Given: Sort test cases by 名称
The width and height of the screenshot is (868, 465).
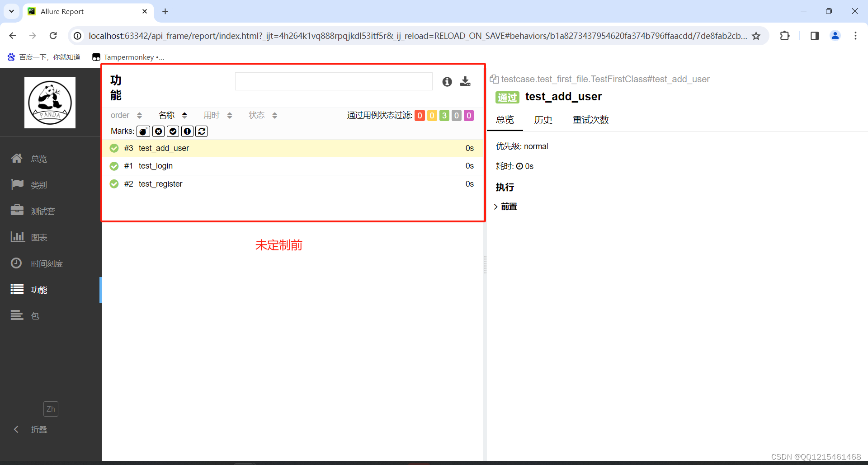Looking at the screenshot, I should coord(173,116).
